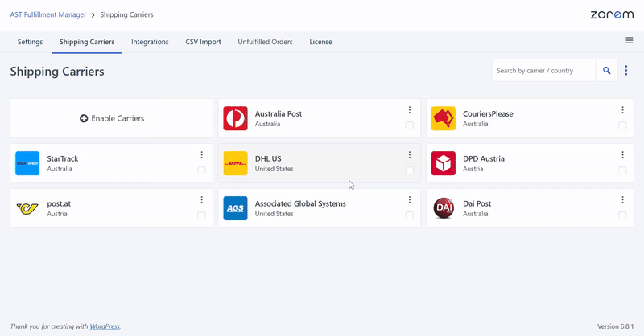Click the CouriersPlease logo
This screenshot has width=644, height=336.
click(x=444, y=118)
